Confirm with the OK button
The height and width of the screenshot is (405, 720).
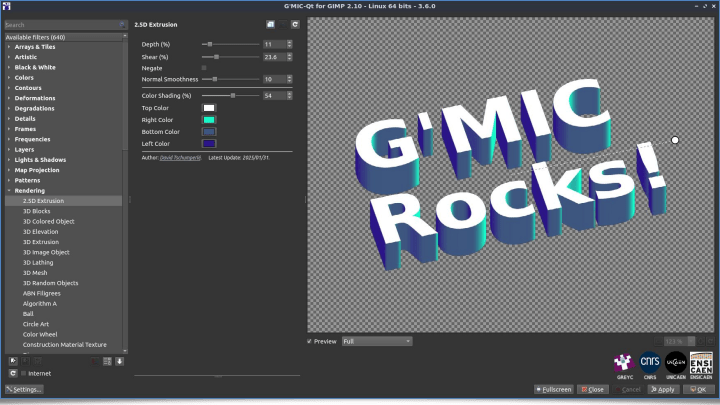pyautogui.click(x=698, y=389)
